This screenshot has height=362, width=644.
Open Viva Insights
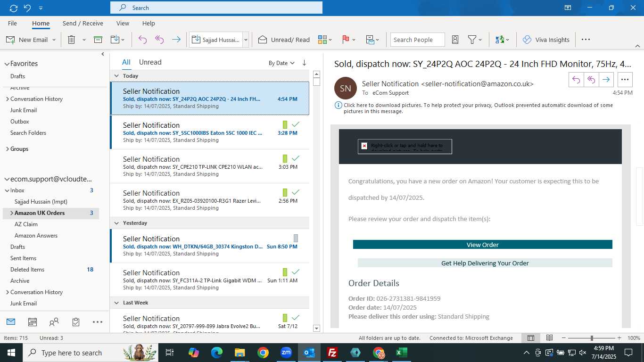(x=546, y=40)
